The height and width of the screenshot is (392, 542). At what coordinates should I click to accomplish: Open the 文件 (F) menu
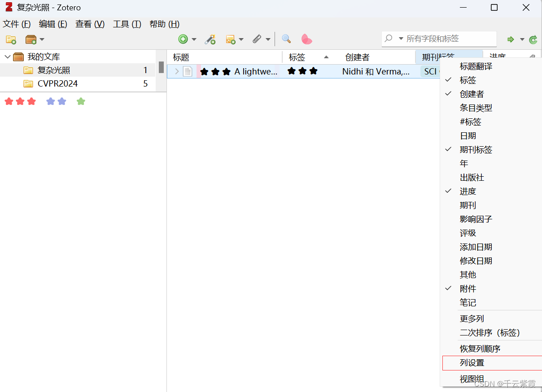click(17, 24)
